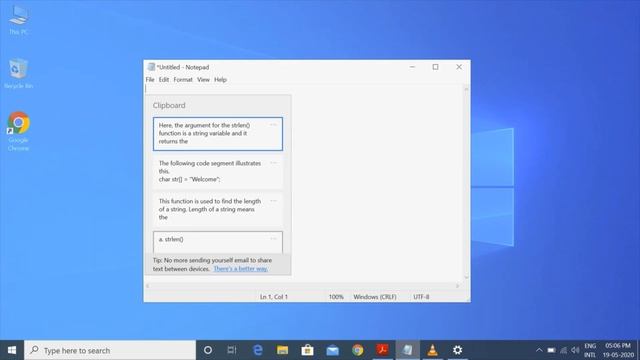Click the Notepad title bar icon

point(151,67)
